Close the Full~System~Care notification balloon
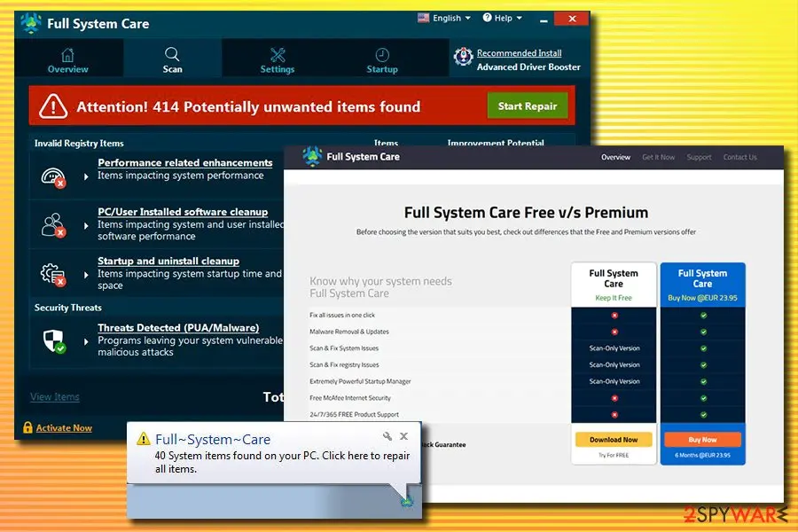Image resolution: width=798 pixels, height=532 pixels. click(403, 436)
